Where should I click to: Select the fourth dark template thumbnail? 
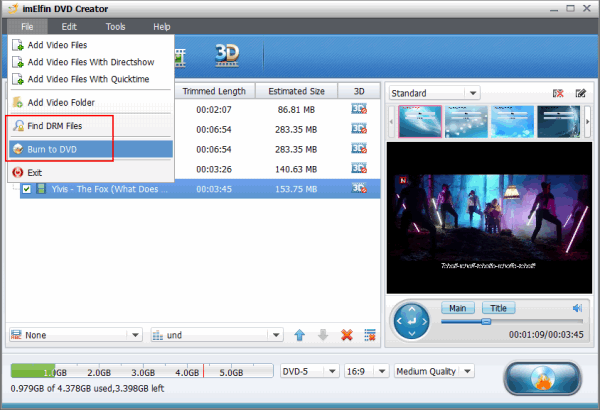pos(558,122)
